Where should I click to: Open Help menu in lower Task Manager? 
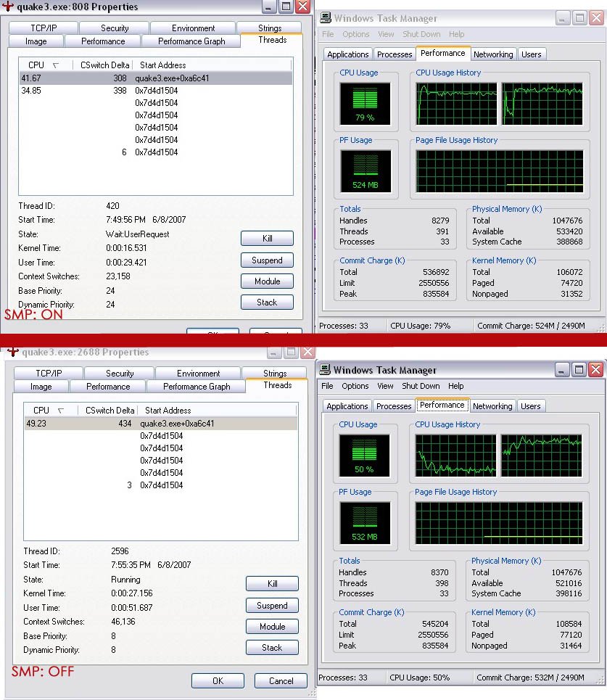coord(455,386)
